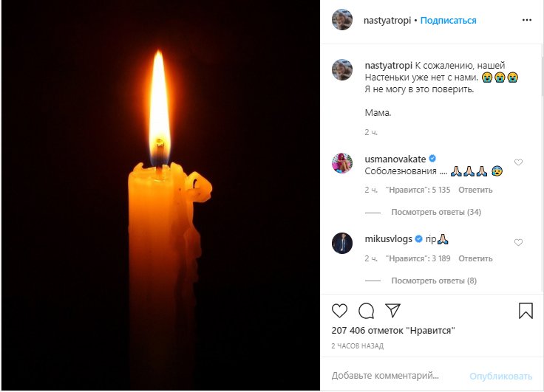Focus the "Добавьте комментарий" input field
Image resolution: width=544 pixels, height=392 pixels.
click(x=397, y=376)
